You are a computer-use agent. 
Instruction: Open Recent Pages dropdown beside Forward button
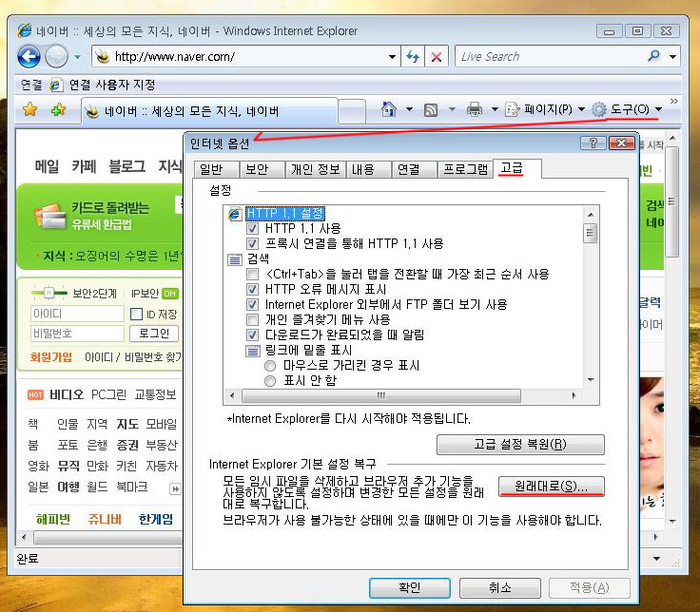[x=77, y=57]
